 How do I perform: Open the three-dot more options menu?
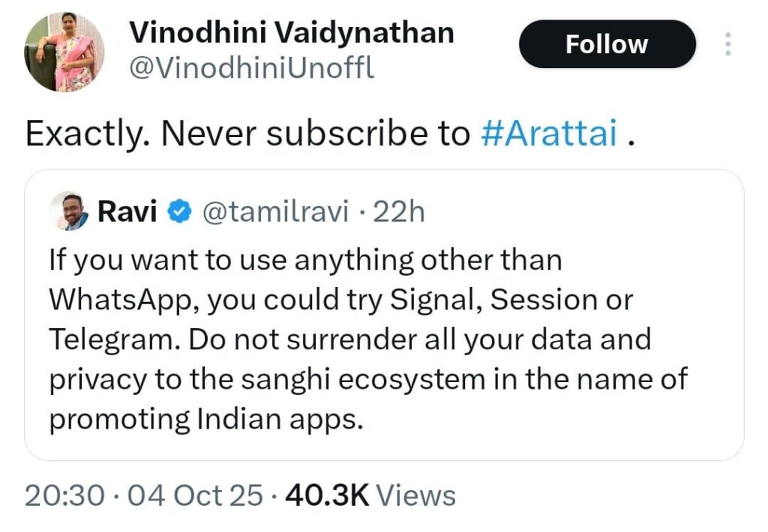pos(727,44)
